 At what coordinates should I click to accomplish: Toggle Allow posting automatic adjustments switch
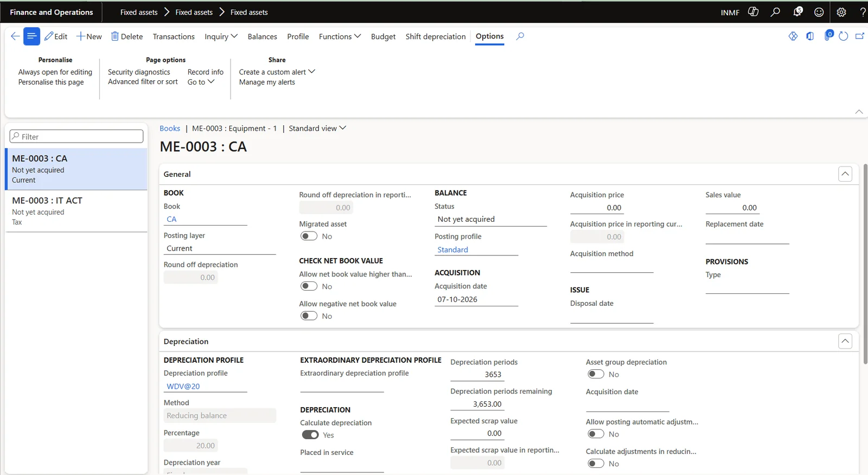(x=596, y=434)
